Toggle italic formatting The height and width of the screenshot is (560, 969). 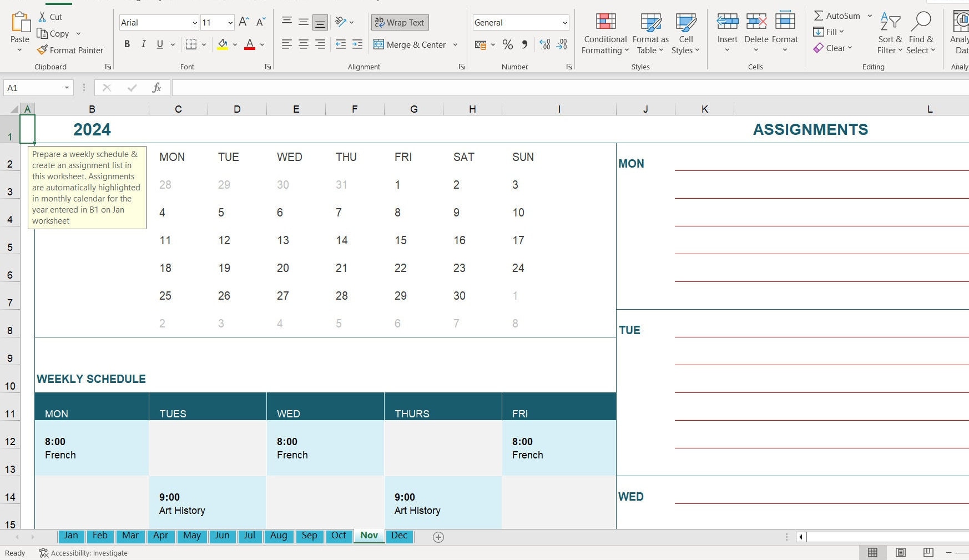point(143,44)
